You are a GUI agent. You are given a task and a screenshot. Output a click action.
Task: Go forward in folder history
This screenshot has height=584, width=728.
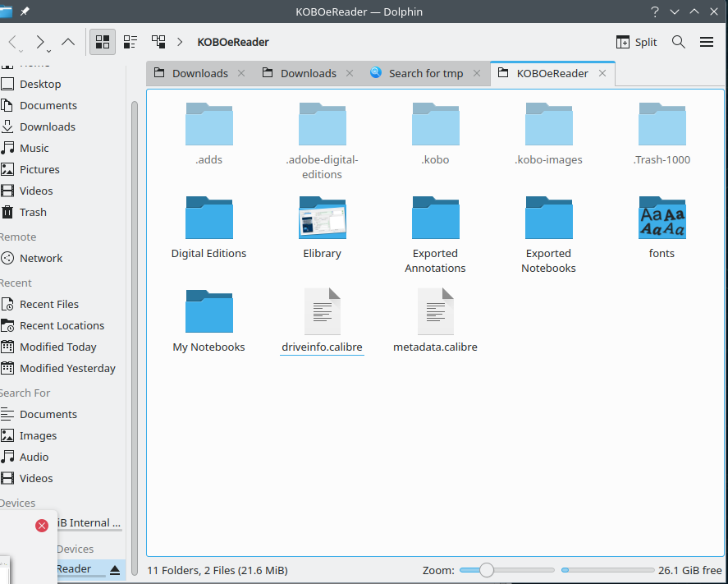40,42
